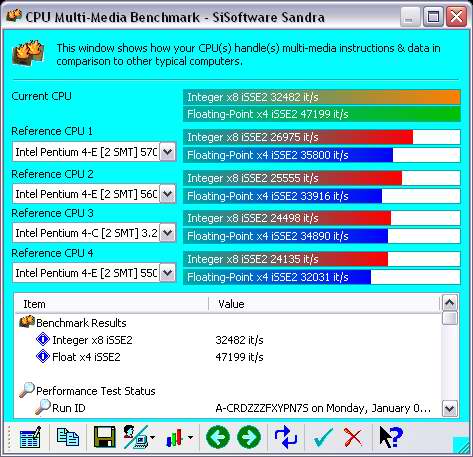The image size is (473, 457).
Task: Cancel with the red X toolbar icon
Action: click(353, 437)
